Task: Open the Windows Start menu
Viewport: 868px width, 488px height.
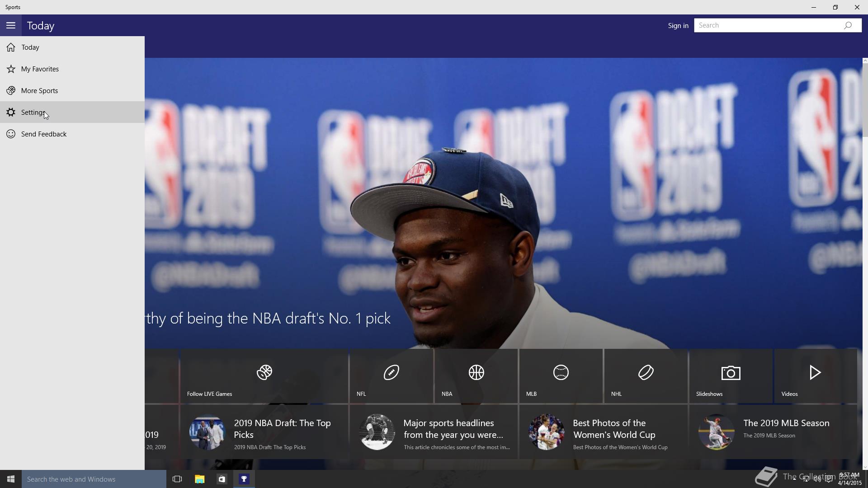Action: 11,479
